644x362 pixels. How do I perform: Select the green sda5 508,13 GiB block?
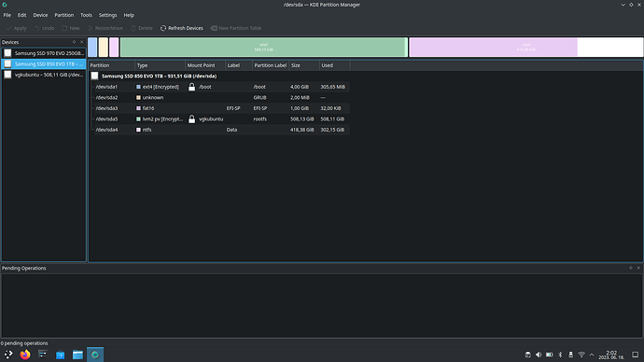(264, 48)
